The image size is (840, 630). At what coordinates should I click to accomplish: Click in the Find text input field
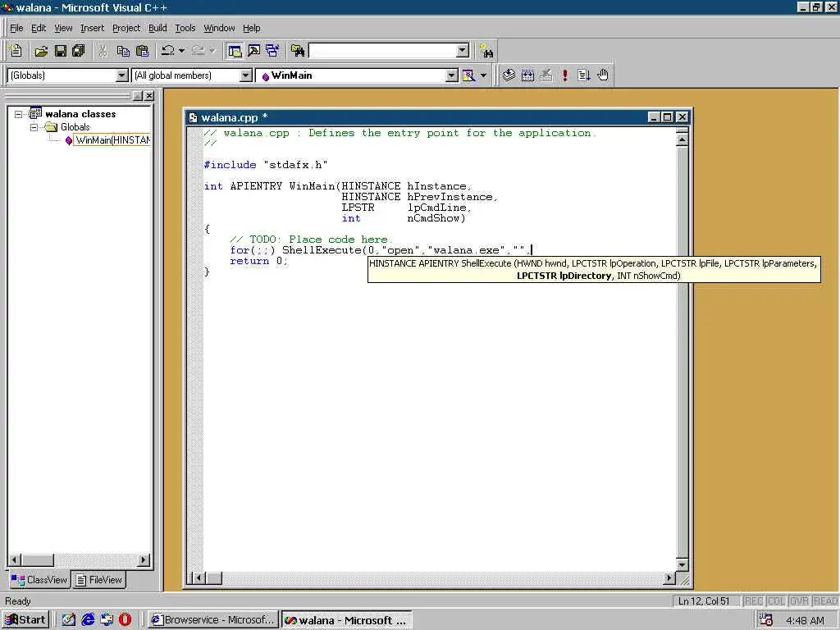click(x=382, y=51)
